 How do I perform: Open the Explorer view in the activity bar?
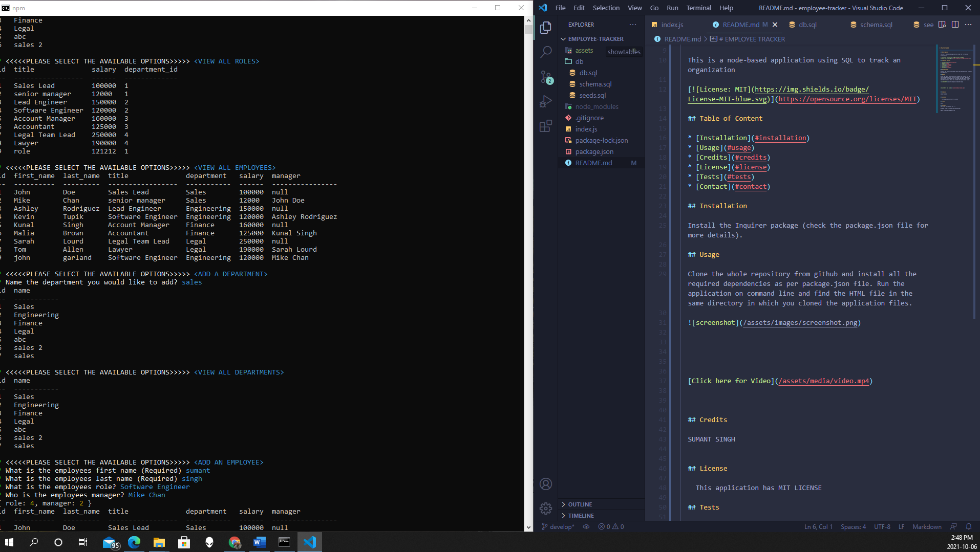point(546,28)
